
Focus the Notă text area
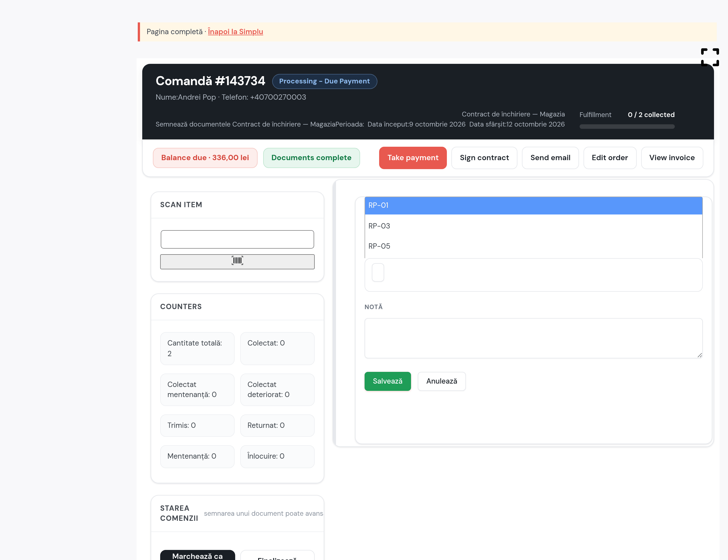pos(533,338)
